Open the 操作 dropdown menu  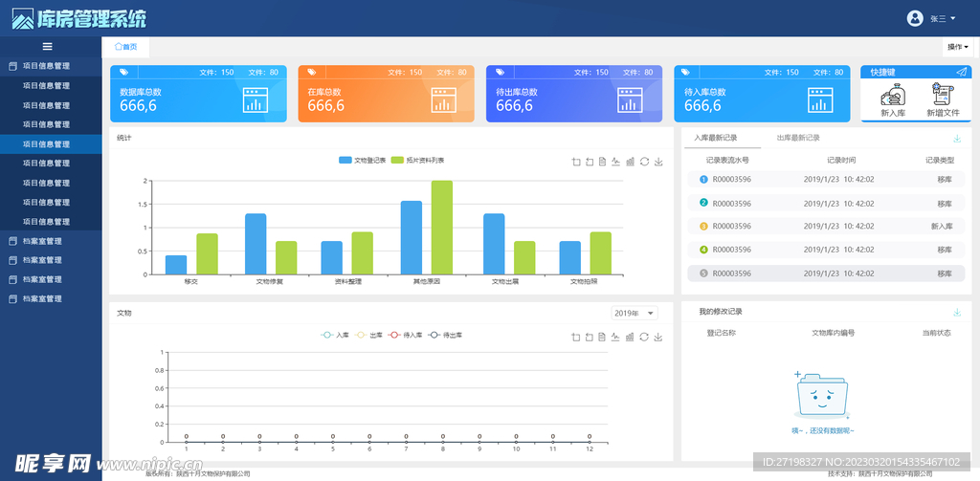957,47
